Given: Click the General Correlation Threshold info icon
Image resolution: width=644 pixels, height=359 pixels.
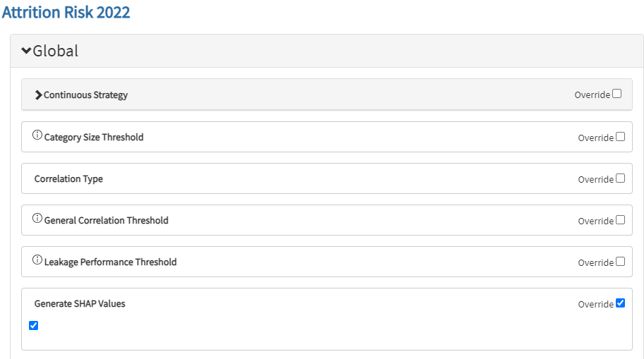Looking at the screenshot, I should (x=37, y=219).
